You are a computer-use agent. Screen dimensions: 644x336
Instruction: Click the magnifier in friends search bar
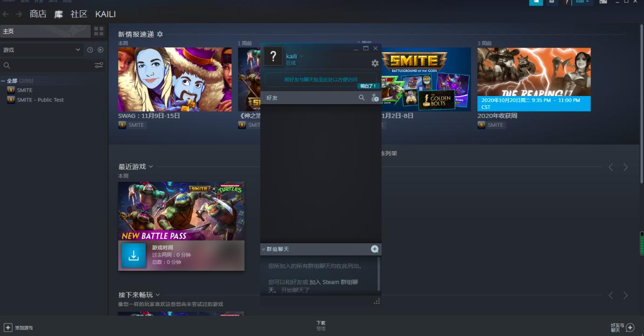point(362,97)
